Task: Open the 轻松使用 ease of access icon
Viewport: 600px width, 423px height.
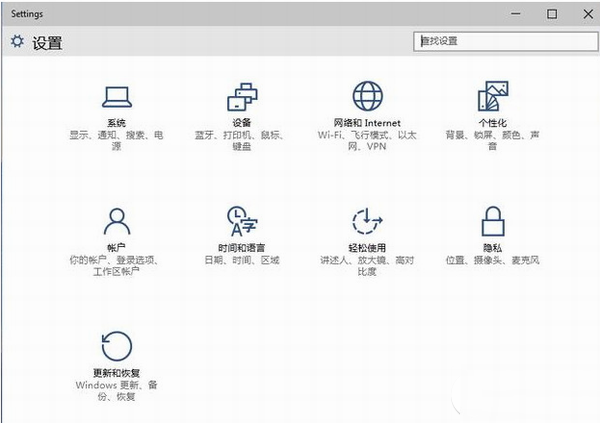Action: [367, 221]
